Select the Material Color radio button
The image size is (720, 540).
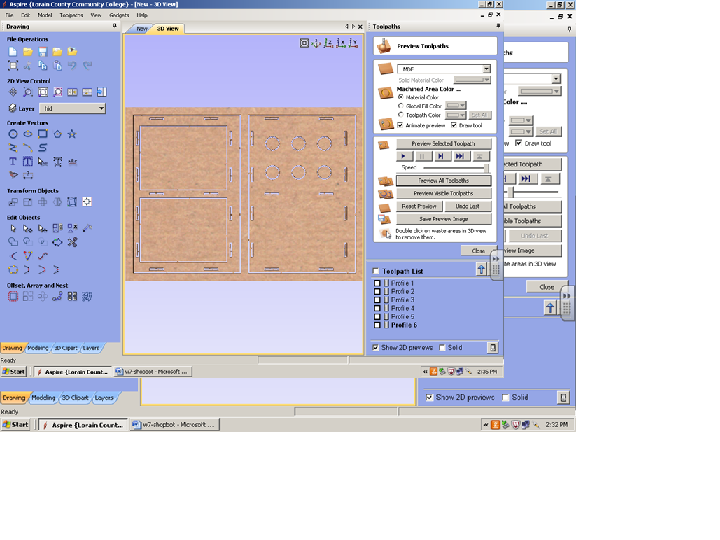click(x=401, y=97)
